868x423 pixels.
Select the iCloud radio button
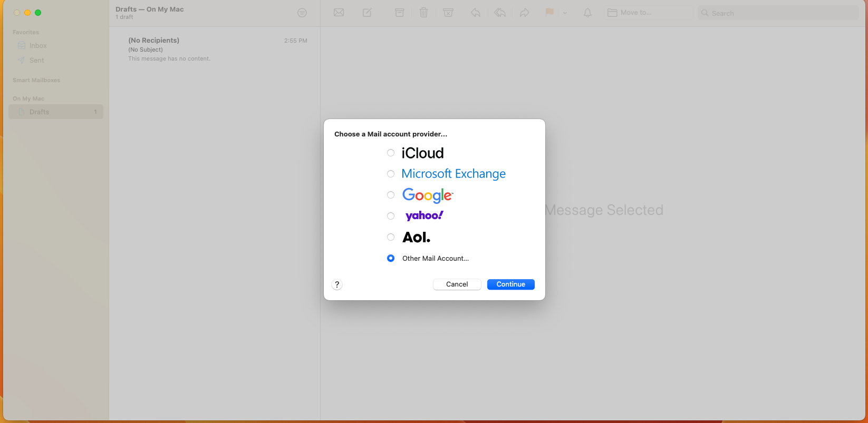pyautogui.click(x=391, y=153)
